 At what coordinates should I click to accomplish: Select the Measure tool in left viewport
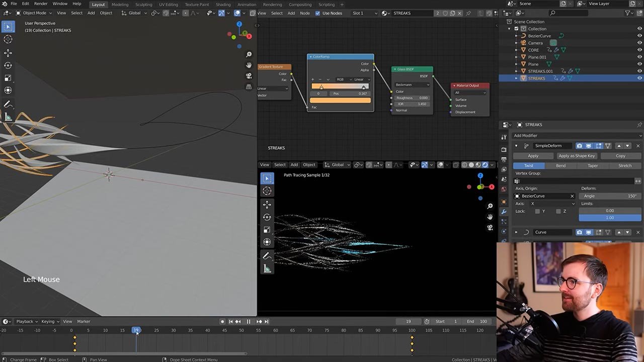click(x=8, y=117)
